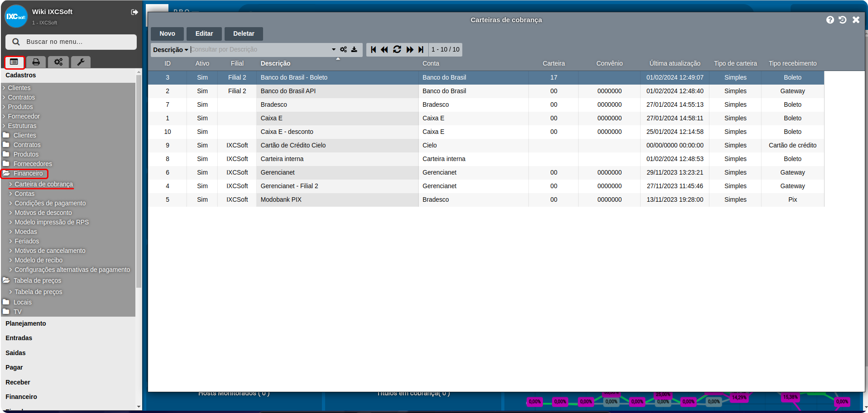The width and height of the screenshot is (868, 413).
Task: Expand the Contratos folder in Cadastros
Action: point(22,145)
